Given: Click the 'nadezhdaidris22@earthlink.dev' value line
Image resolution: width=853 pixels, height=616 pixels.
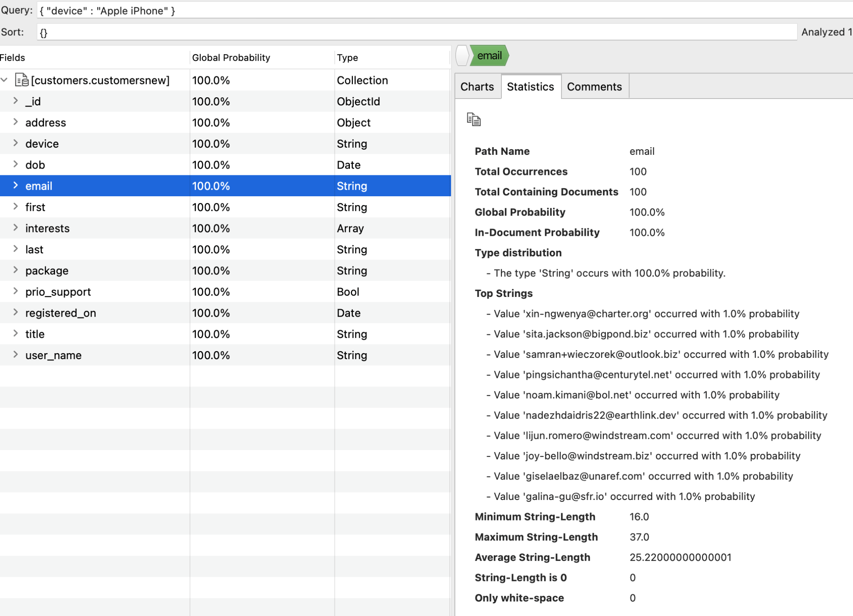Looking at the screenshot, I should 657,416.
